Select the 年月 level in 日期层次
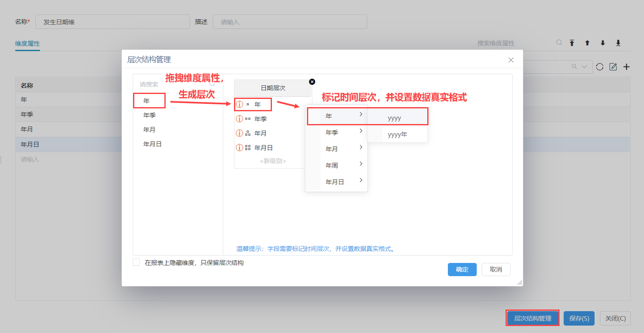Image resolution: width=644 pixels, height=333 pixels. 260,133
